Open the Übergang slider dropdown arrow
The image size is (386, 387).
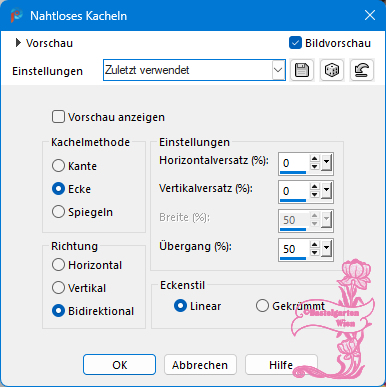pos(326,249)
